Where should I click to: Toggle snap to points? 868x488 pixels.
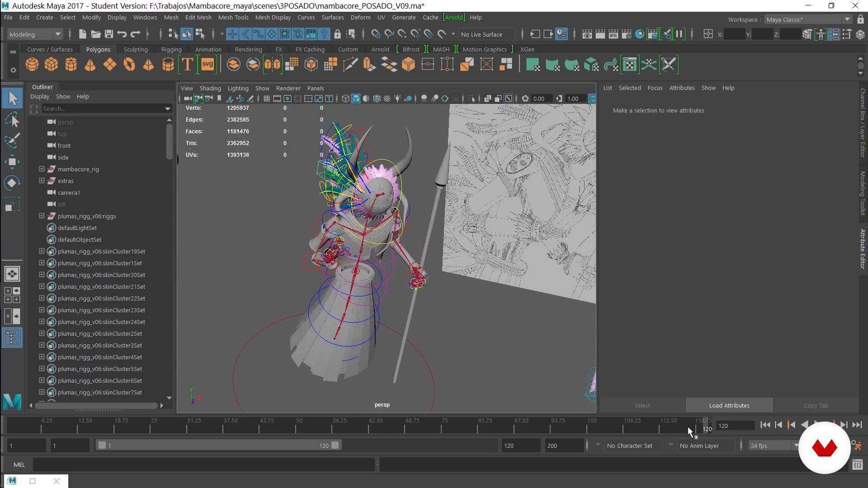(x=402, y=34)
